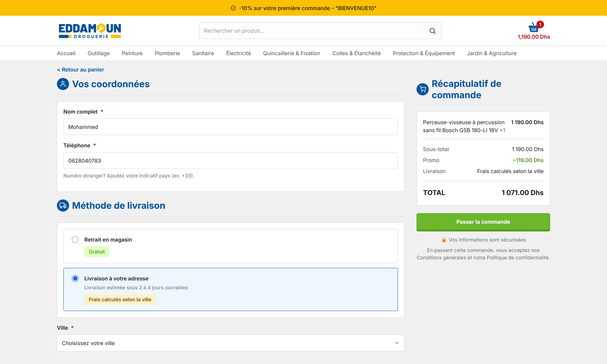The image size is (607, 364).
Task: Click the Eddamoun Droguerie logo
Action: point(90,31)
